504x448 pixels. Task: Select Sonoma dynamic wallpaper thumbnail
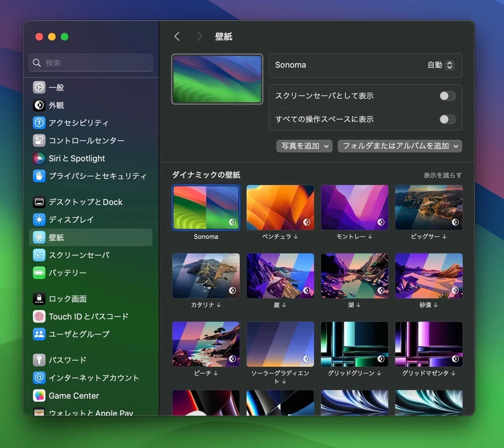(x=206, y=208)
